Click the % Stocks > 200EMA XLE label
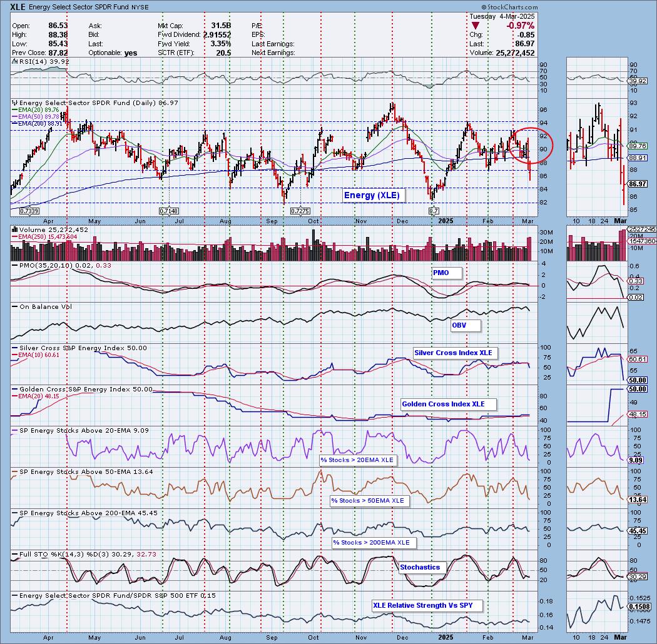Screen dimensions: 657x644 point(375,543)
